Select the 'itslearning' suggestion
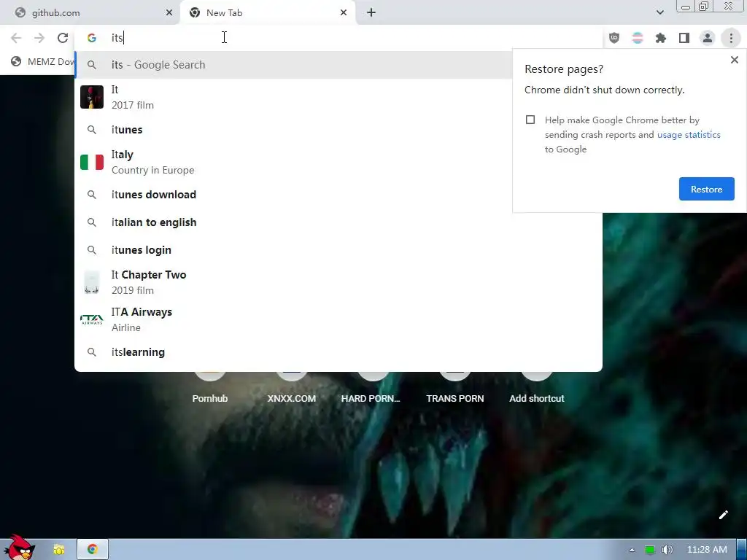 point(338,352)
